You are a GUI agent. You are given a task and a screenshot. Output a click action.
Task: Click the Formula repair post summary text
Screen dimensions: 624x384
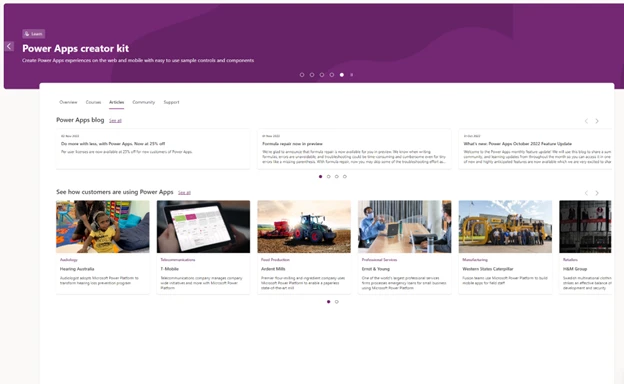(354, 157)
